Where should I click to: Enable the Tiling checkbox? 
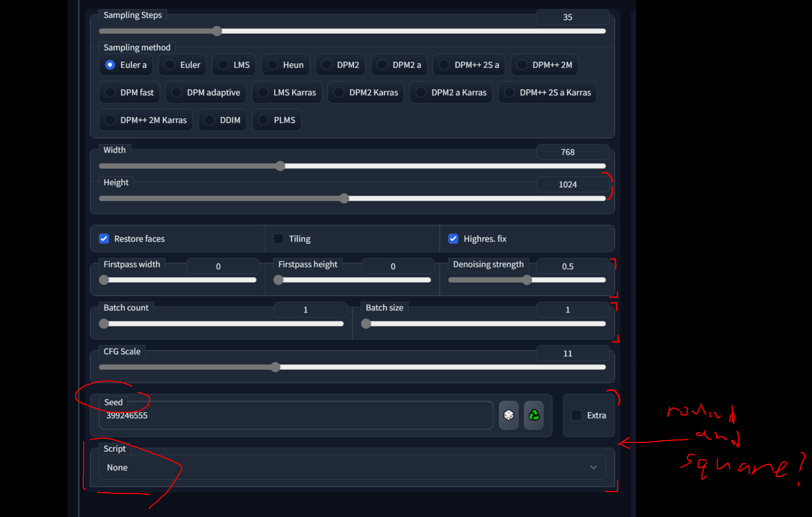(278, 239)
